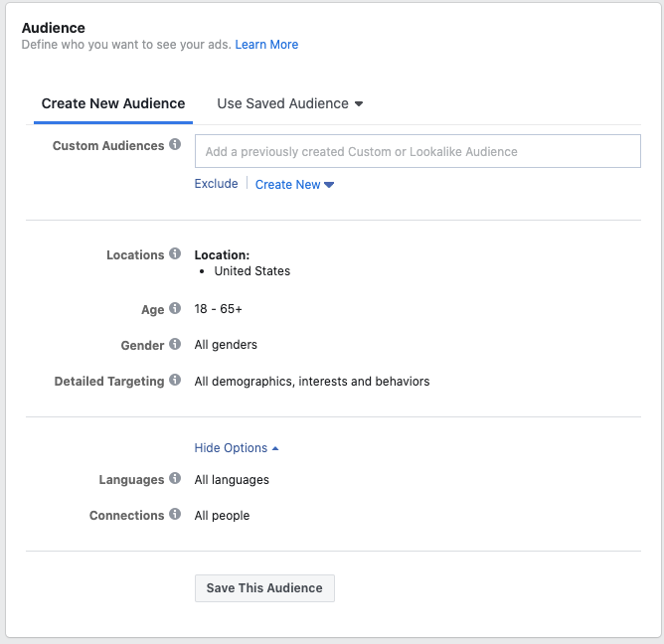The height and width of the screenshot is (644, 664).
Task: Collapse options with Hide Options
Action: [x=237, y=448]
